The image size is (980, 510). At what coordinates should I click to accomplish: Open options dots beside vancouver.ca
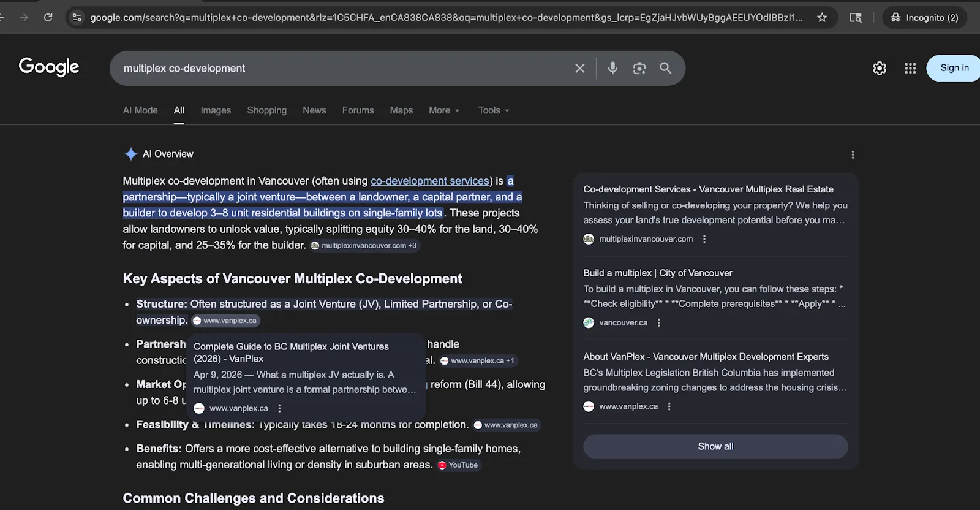[659, 322]
